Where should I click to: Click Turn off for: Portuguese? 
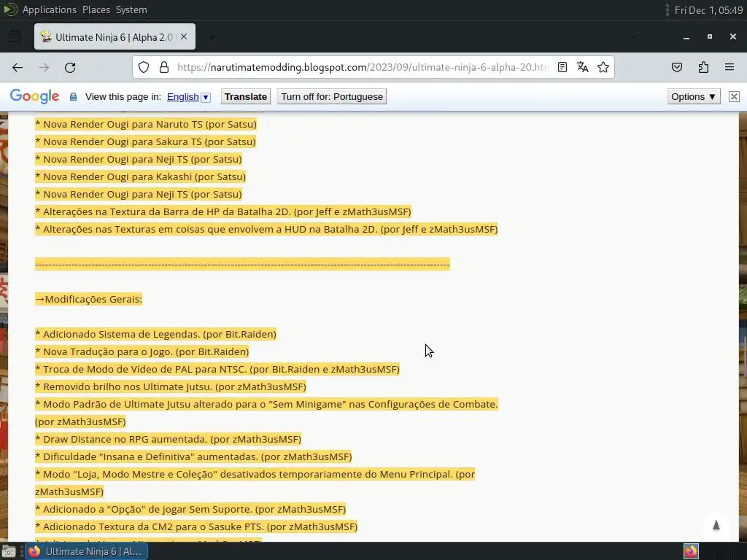332,97
